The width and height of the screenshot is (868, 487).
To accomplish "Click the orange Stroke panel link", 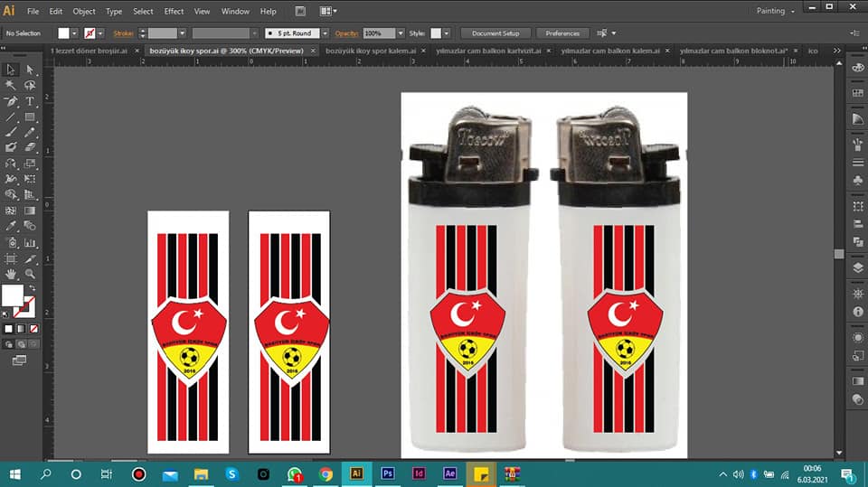I will (x=123, y=33).
